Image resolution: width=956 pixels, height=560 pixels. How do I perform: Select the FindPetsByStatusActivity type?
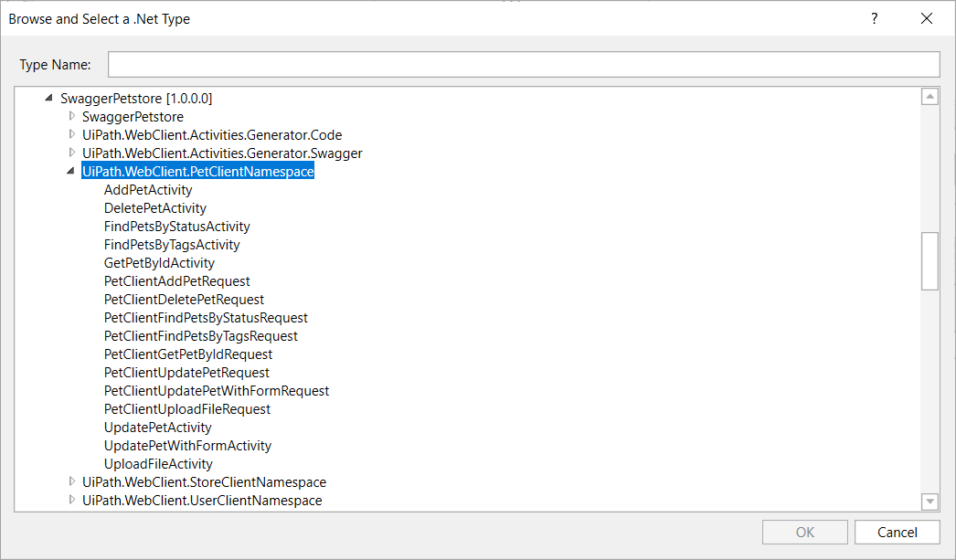[176, 226]
